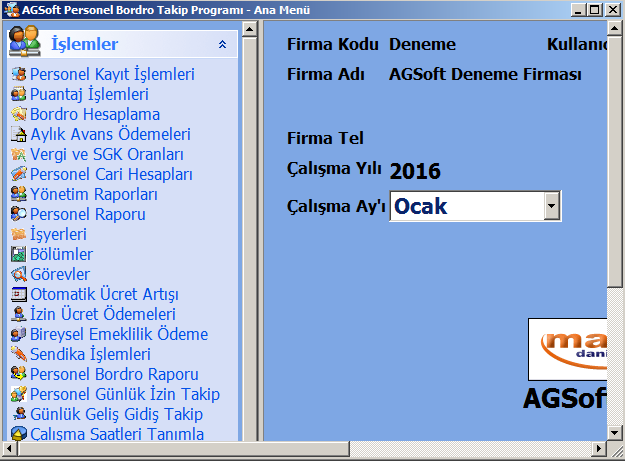Click the right pane scroll down arrow
The height and width of the screenshot is (461, 625).
tap(614, 432)
